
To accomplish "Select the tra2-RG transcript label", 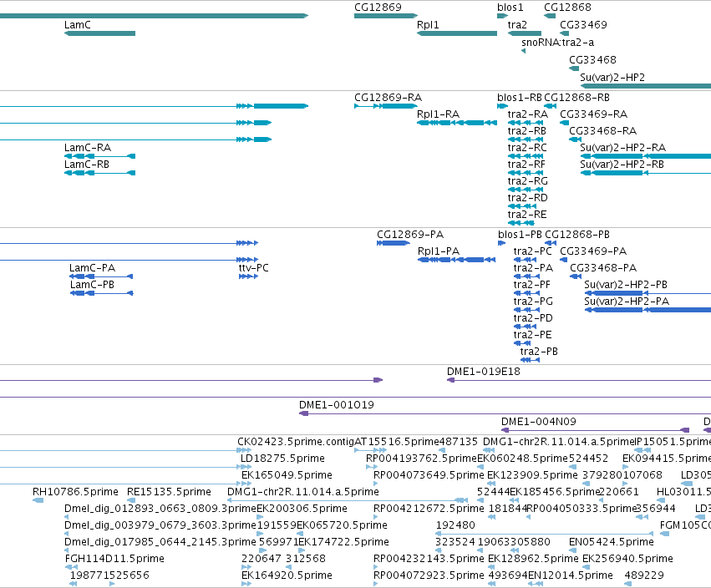I will (528, 181).
